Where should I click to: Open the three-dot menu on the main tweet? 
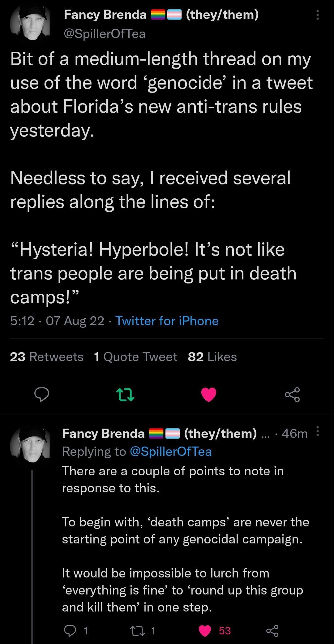click(317, 15)
